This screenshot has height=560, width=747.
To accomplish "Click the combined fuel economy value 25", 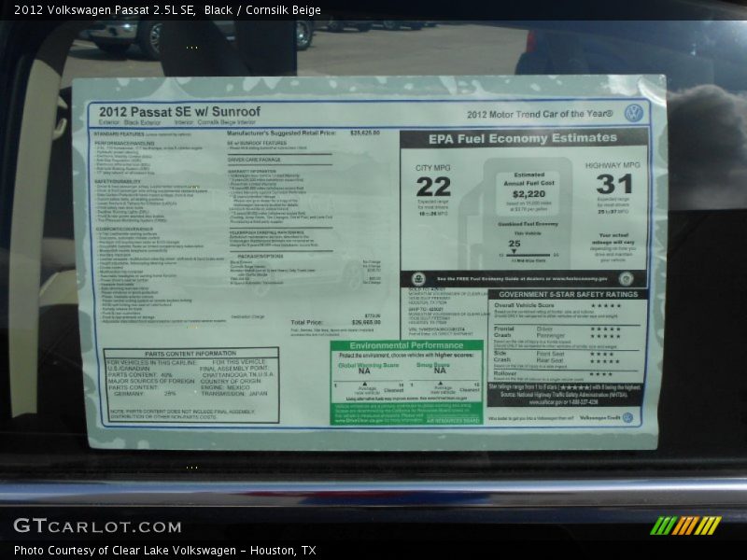I will pos(514,244).
